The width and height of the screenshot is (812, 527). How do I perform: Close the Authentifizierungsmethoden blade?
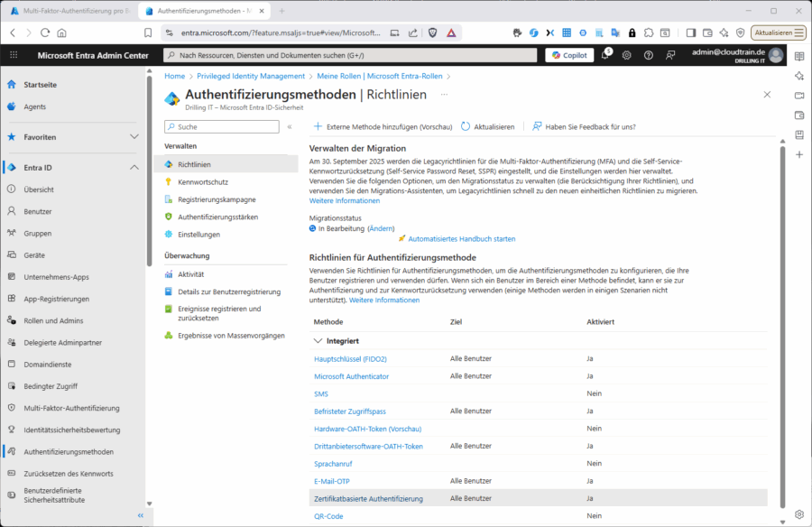767,95
